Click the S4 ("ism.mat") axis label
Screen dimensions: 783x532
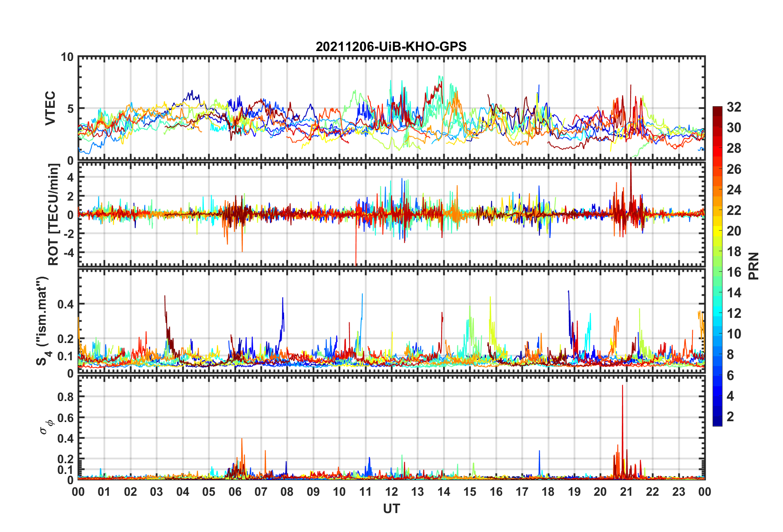(43, 321)
